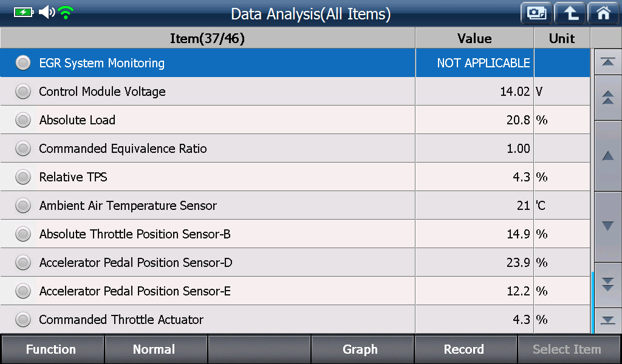Screen dimensions: 622x364
Task: Select Ambient Air Temperature Sensor radio button
Action: pyautogui.click(x=23, y=206)
